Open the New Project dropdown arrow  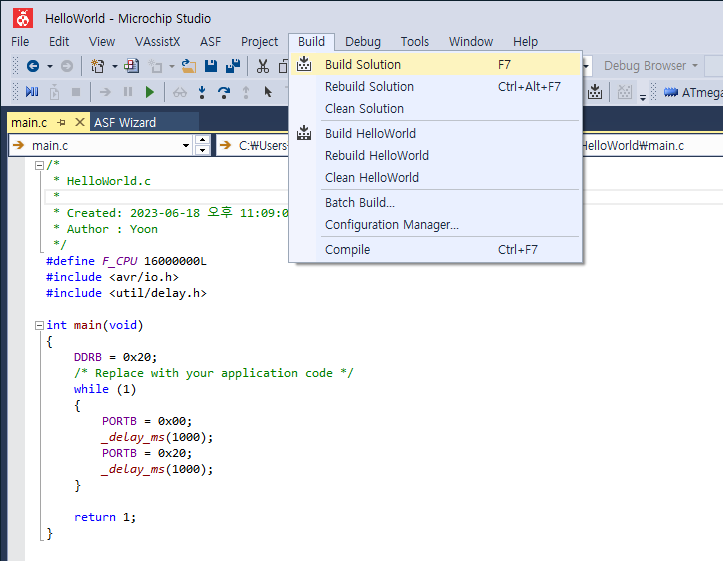114,66
